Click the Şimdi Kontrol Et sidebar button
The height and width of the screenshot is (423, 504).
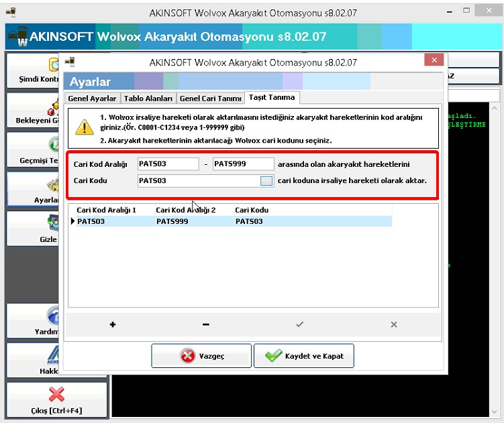pos(32,70)
